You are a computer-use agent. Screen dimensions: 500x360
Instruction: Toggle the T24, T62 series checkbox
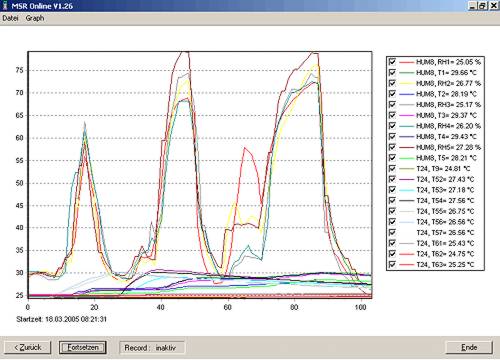(392, 254)
